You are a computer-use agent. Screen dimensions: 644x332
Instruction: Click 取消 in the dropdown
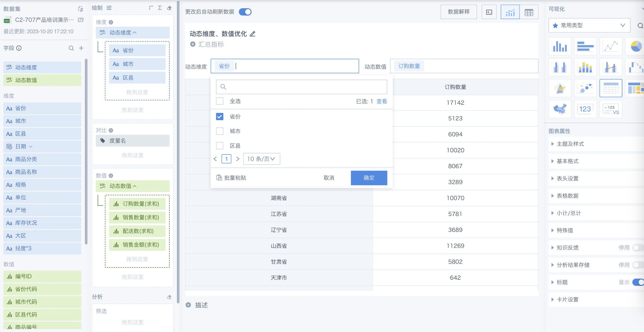pyautogui.click(x=329, y=178)
